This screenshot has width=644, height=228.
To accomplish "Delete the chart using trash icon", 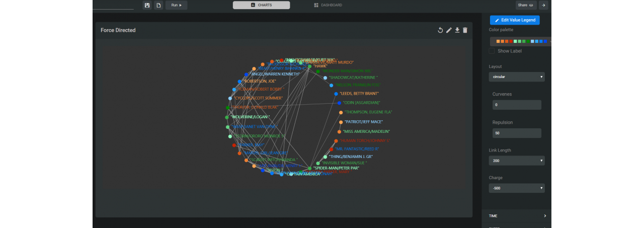I will (x=465, y=30).
